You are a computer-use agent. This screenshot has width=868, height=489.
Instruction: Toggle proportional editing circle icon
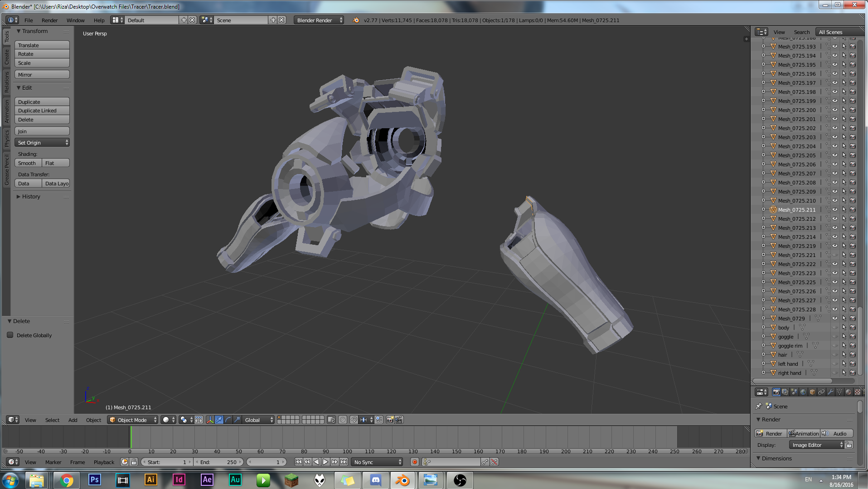[x=343, y=420]
